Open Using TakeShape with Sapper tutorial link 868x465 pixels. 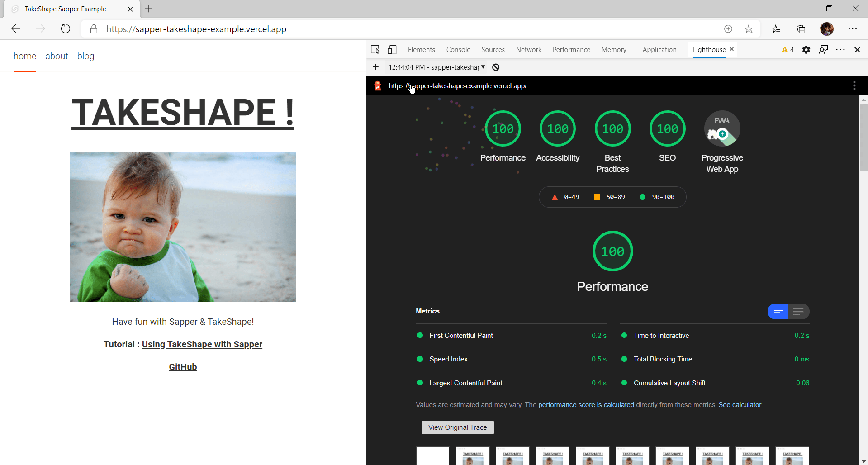point(202,344)
